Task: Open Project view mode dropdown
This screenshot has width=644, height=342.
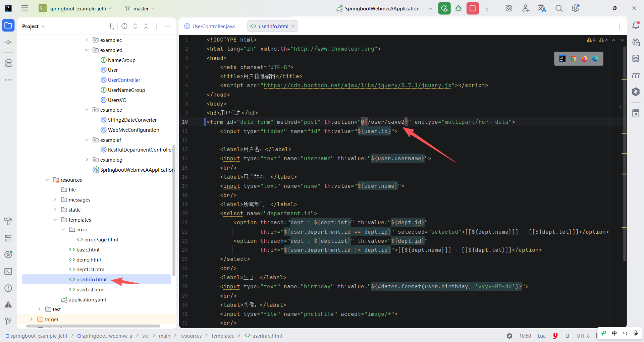Action: click(x=34, y=26)
